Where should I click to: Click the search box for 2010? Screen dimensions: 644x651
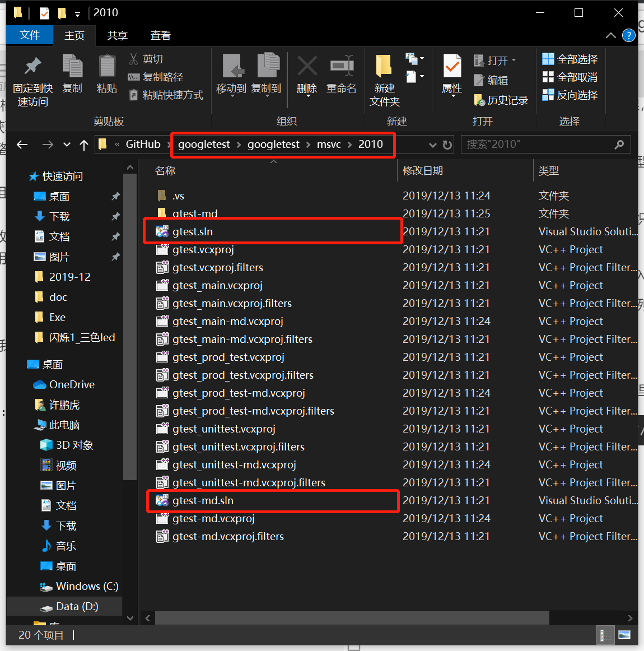click(545, 145)
